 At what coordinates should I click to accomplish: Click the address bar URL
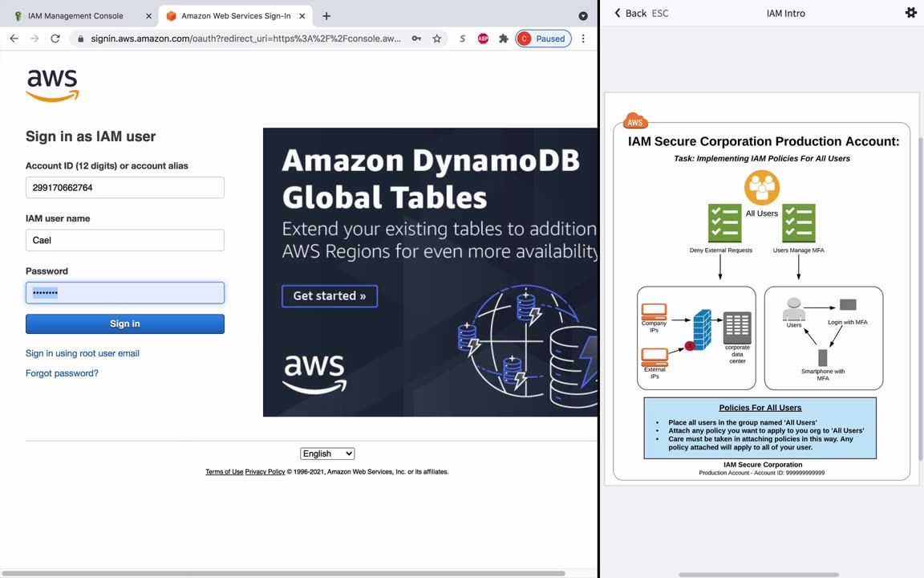(245, 39)
